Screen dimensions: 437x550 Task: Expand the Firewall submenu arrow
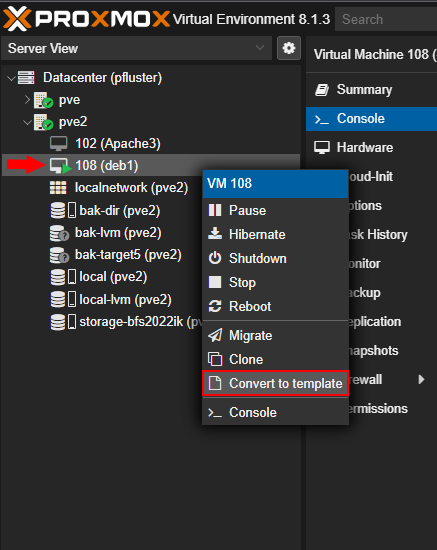(x=421, y=379)
